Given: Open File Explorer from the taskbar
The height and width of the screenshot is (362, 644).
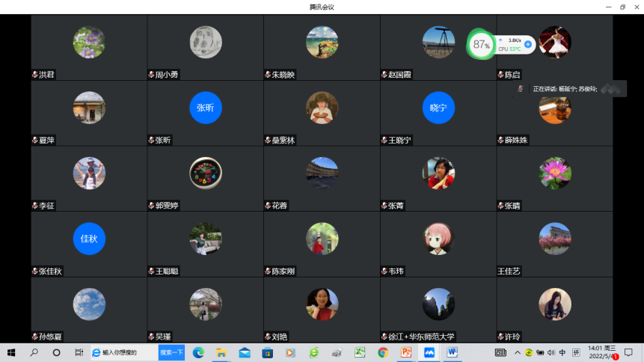Looking at the screenshot, I should [221, 352].
